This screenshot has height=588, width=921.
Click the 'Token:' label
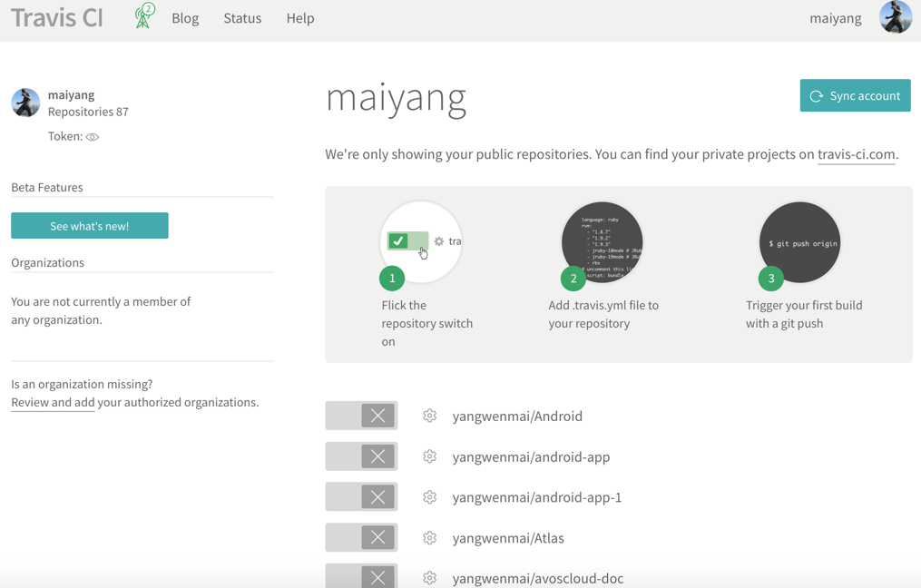pos(65,136)
